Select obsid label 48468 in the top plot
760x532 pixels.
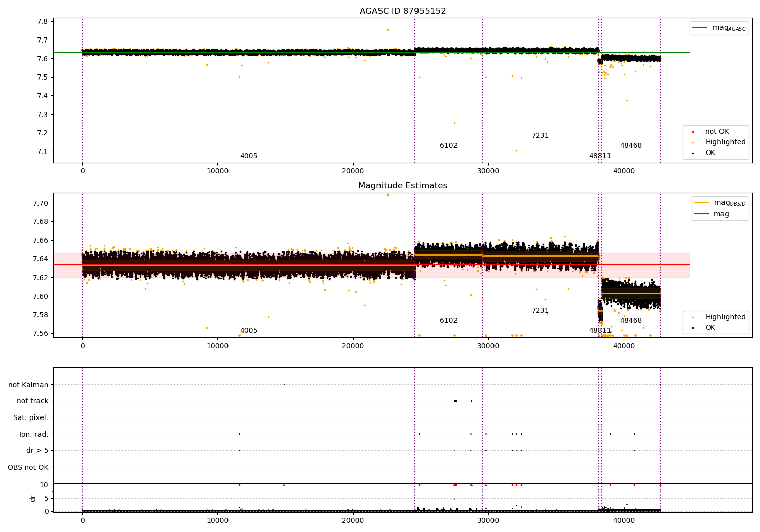pos(631,146)
